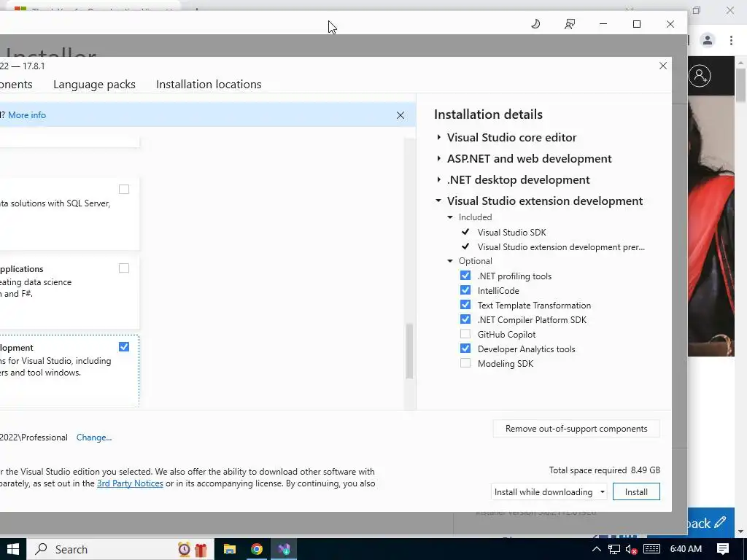Show hidden system tray icons

point(596,549)
